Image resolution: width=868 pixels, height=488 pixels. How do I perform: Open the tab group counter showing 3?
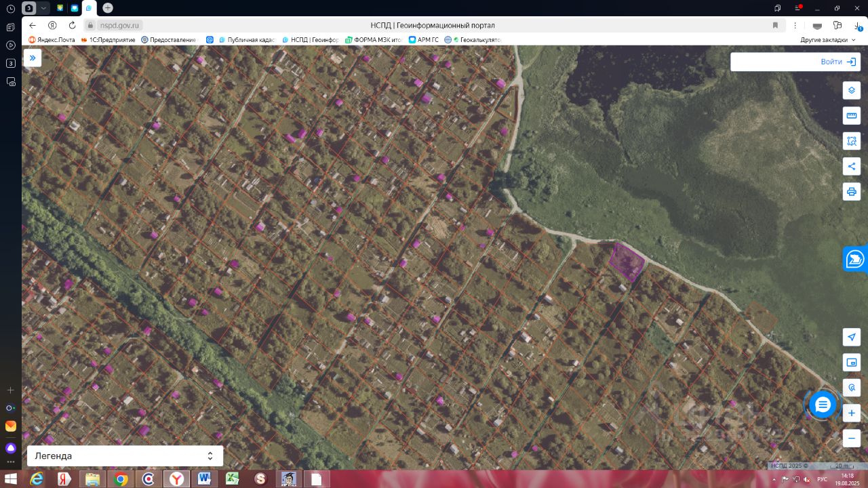tap(29, 8)
